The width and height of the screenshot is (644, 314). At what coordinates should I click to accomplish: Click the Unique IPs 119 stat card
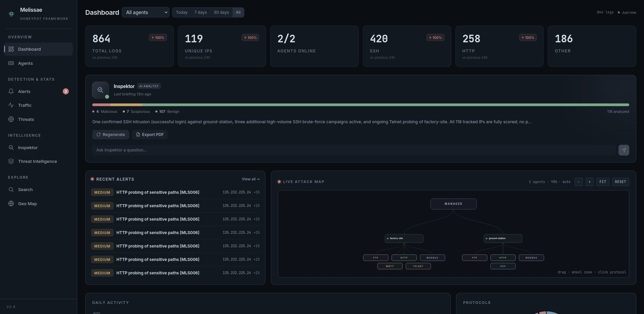coord(222,46)
